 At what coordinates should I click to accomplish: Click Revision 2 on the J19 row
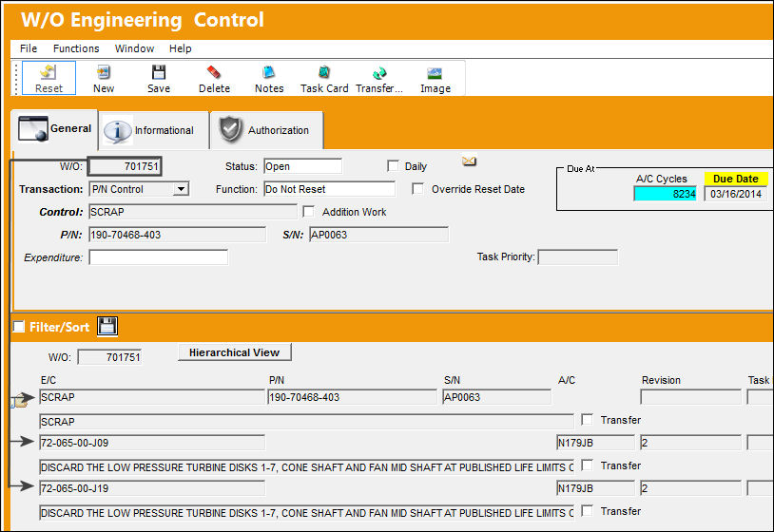pos(690,488)
